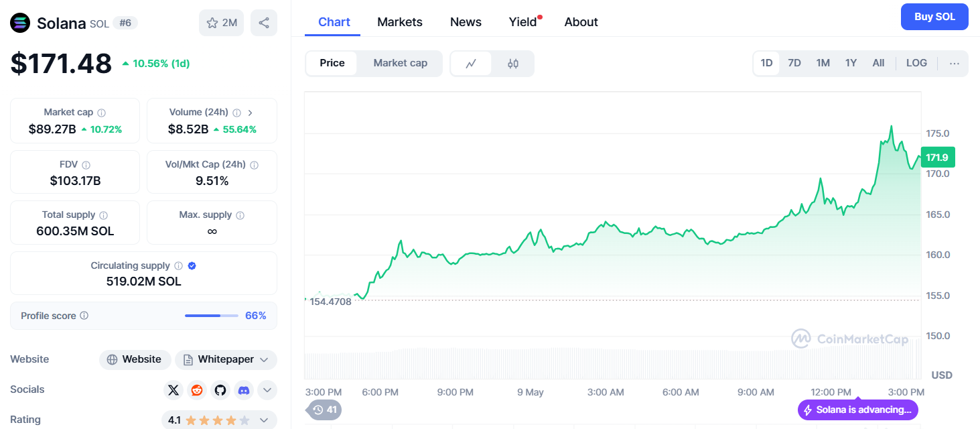Click the $8.52B volume value
This screenshot has width=980, height=429.
(x=188, y=129)
